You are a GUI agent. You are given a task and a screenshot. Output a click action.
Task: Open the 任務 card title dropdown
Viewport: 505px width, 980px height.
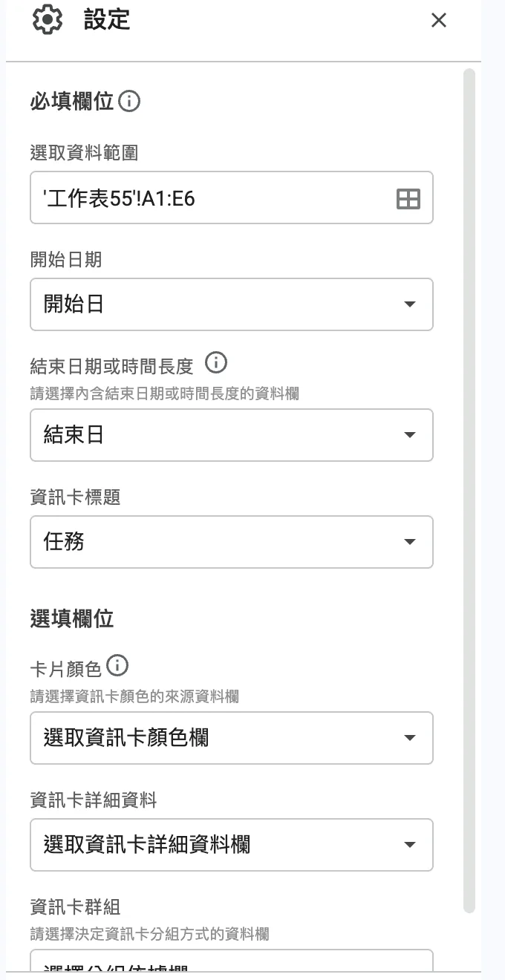pyautogui.click(x=232, y=542)
